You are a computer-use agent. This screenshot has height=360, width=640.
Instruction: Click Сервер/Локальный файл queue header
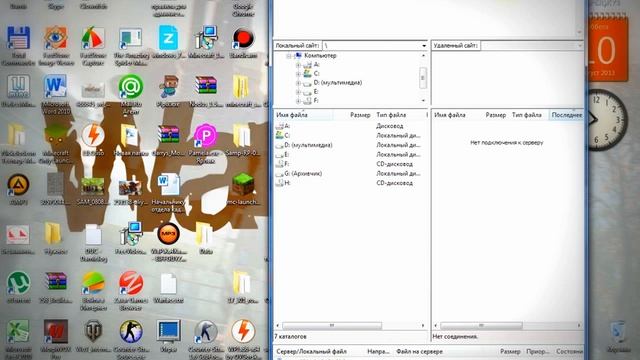tap(311, 351)
